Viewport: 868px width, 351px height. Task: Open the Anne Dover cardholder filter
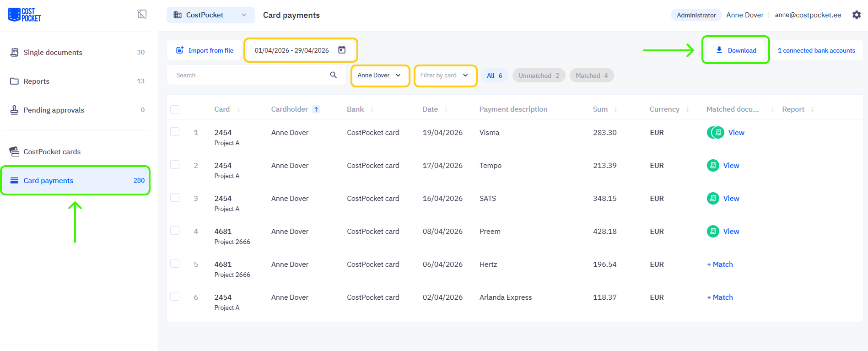380,76
